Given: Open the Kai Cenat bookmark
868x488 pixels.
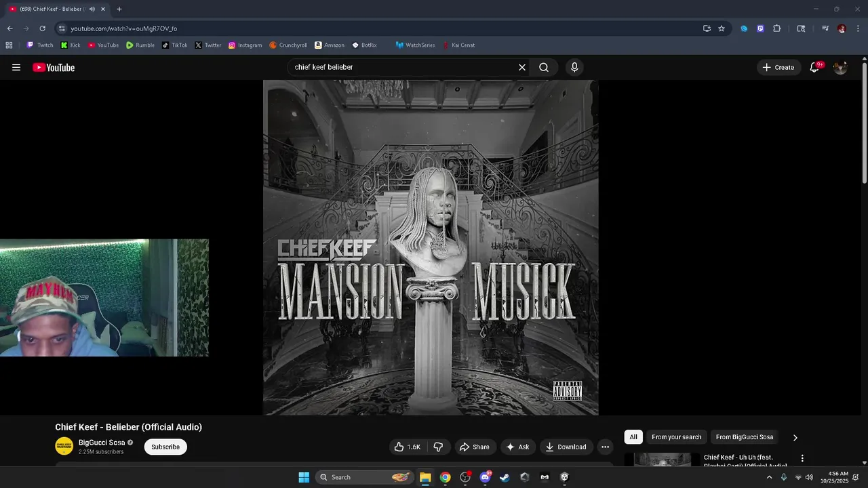Looking at the screenshot, I should tap(458, 45).
